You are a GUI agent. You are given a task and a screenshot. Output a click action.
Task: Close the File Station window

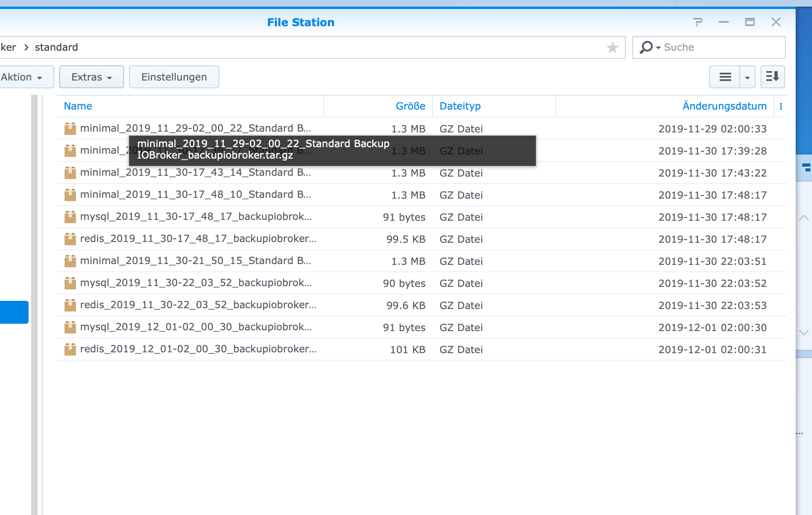[x=776, y=22]
